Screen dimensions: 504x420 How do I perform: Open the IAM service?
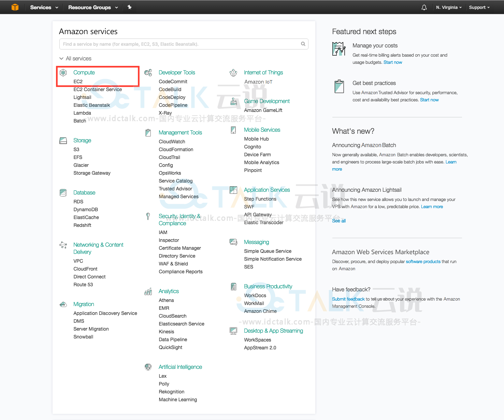coord(163,232)
